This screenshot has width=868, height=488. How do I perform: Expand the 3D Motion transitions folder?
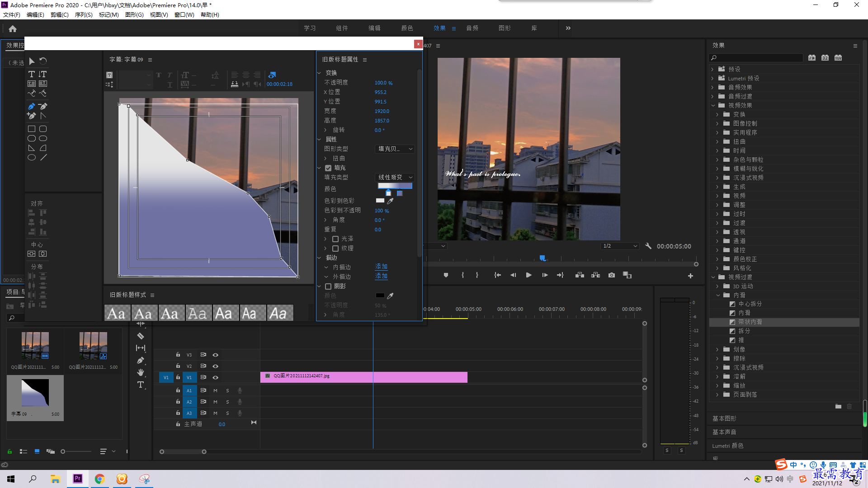click(x=717, y=286)
